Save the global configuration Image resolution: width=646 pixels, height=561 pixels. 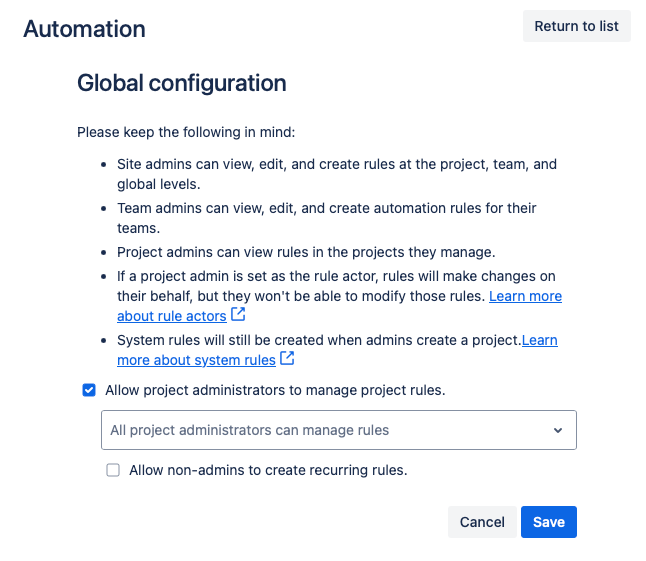pos(548,522)
